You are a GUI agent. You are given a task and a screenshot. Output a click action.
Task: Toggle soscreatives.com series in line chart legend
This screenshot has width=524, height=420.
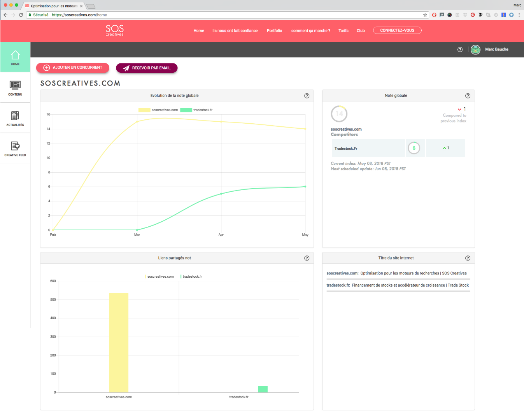(x=158, y=110)
